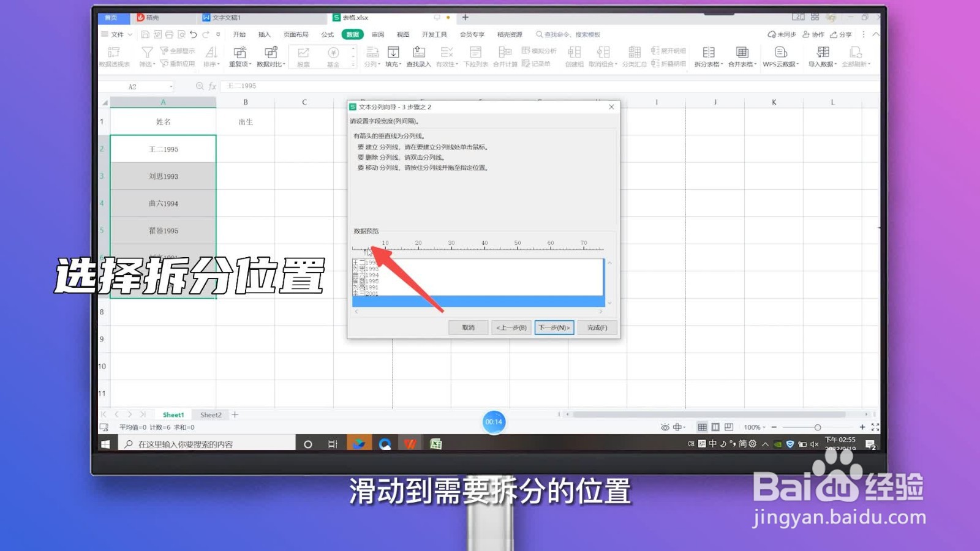Screen dimensions: 980x551
Task: Switch to the Insert (插入) ribbon tab
Action: coord(265,34)
